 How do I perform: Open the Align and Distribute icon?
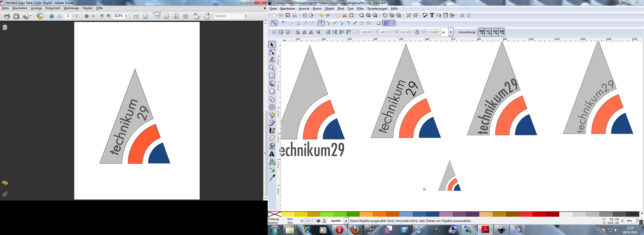click(x=452, y=15)
